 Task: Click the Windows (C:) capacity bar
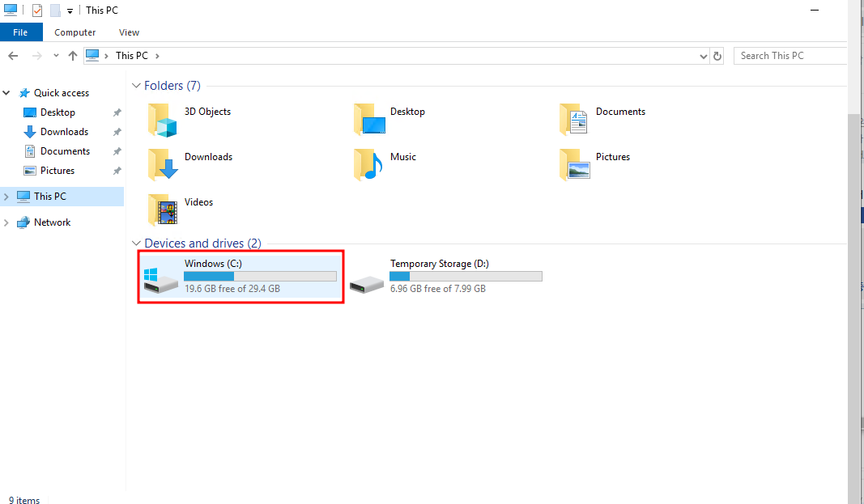click(260, 276)
